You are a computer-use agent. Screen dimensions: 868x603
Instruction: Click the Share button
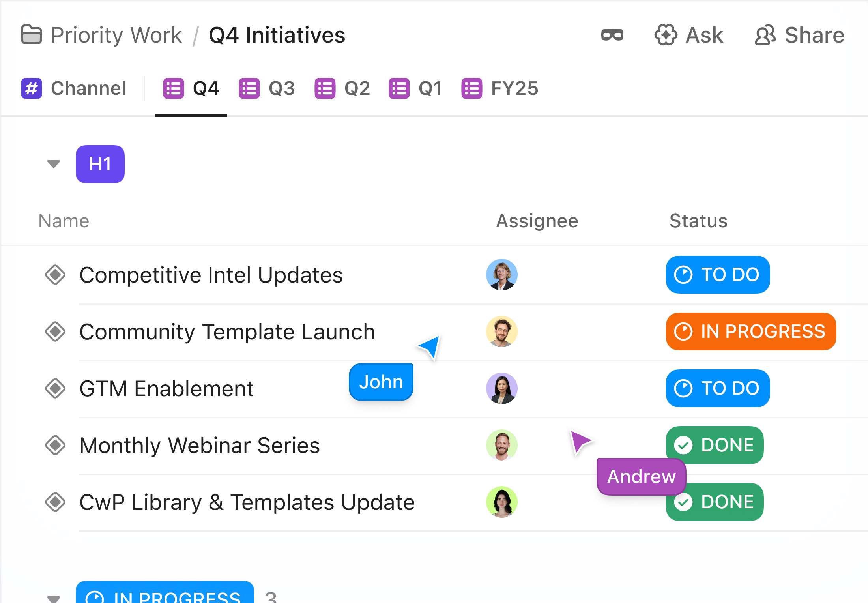[x=799, y=35]
